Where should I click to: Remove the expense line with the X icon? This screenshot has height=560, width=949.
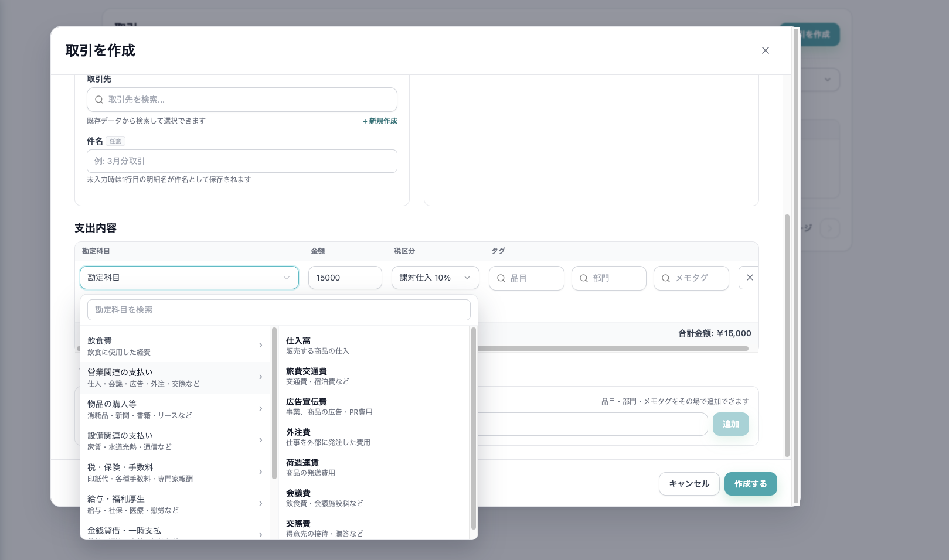(x=749, y=278)
